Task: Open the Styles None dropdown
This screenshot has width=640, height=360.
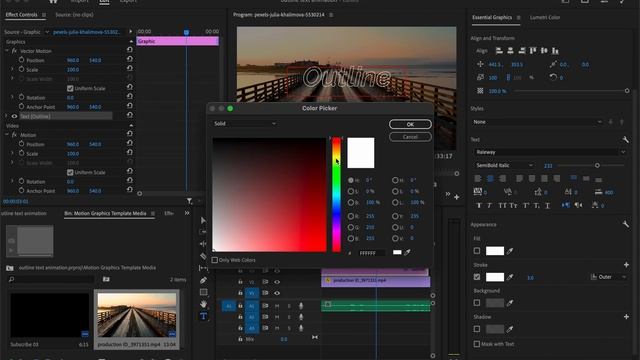Action: pos(538,122)
